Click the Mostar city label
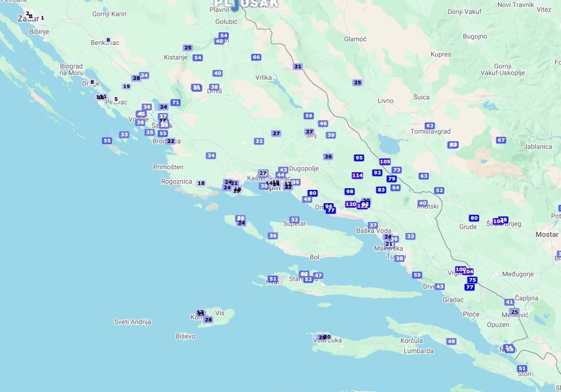 (x=547, y=234)
